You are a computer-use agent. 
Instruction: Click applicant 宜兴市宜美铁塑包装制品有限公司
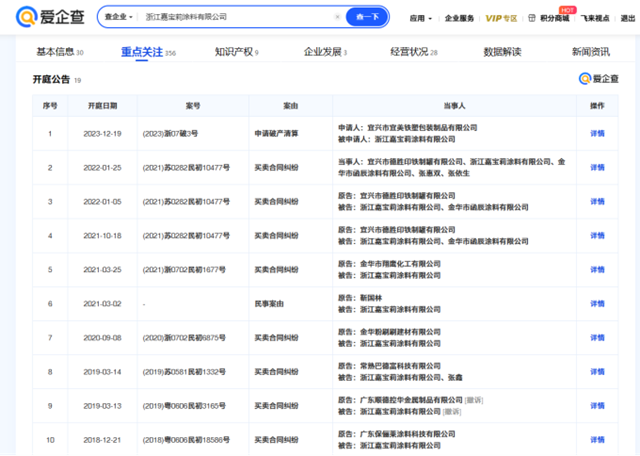coord(422,128)
